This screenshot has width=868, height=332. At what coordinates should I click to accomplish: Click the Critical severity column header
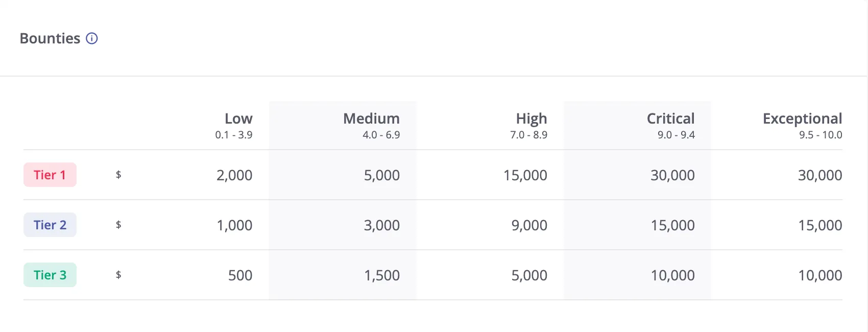[x=670, y=118]
